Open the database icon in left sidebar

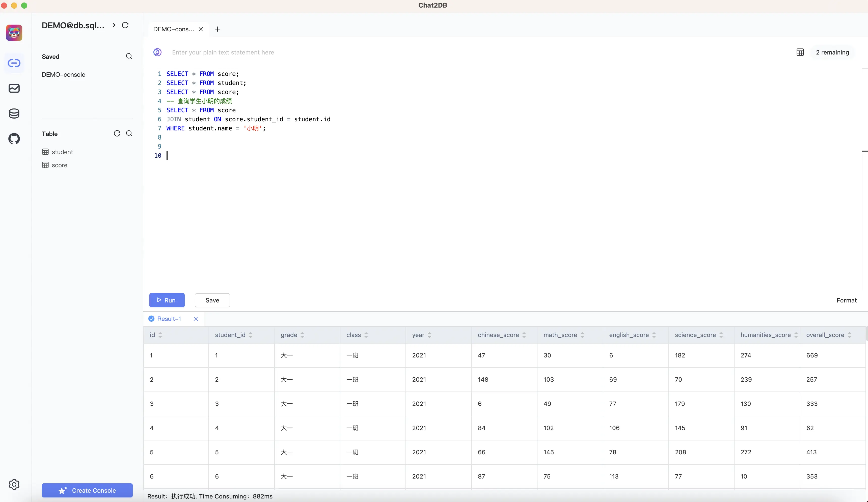point(14,113)
